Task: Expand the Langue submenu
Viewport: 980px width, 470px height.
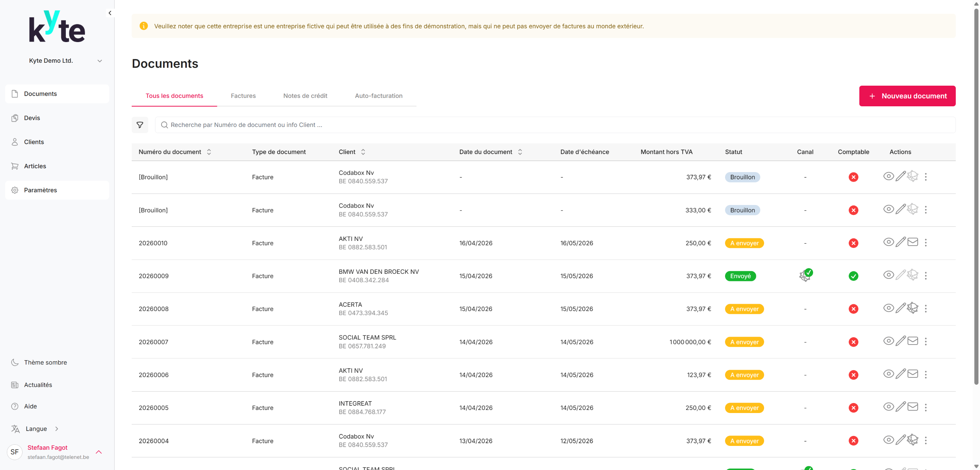Action: (x=36, y=429)
